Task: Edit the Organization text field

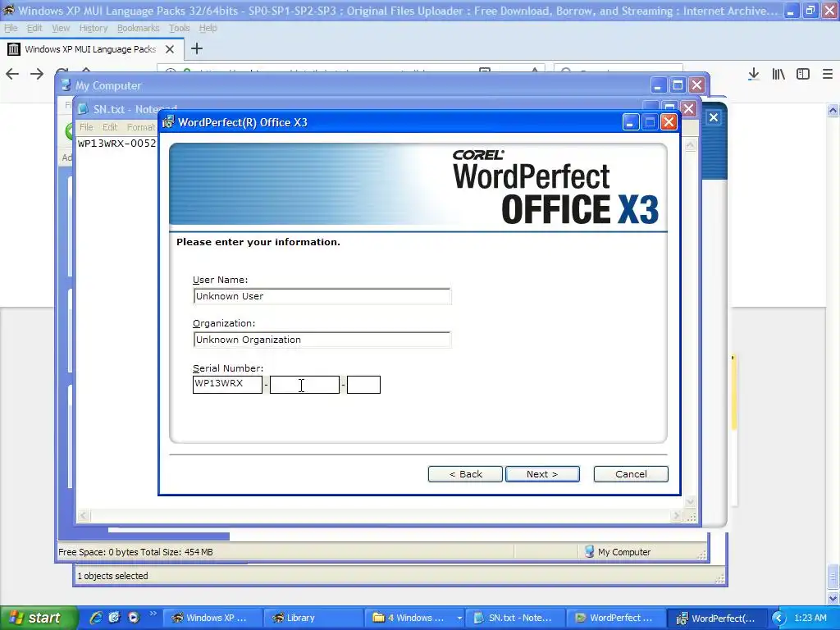Action: click(x=322, y=340)
